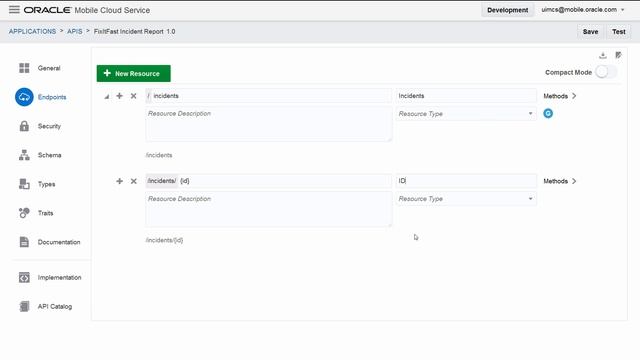Click the Save button
The width and height of the screenshot is (640, 360).
click(x=590, y=32)
